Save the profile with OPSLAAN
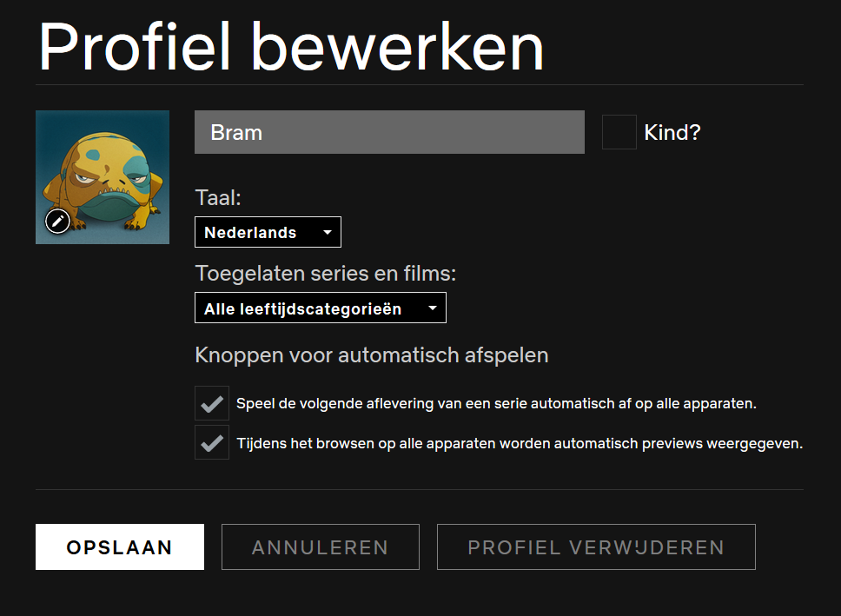The height and width of the screenshot is (616, 841). click(120, 546)
